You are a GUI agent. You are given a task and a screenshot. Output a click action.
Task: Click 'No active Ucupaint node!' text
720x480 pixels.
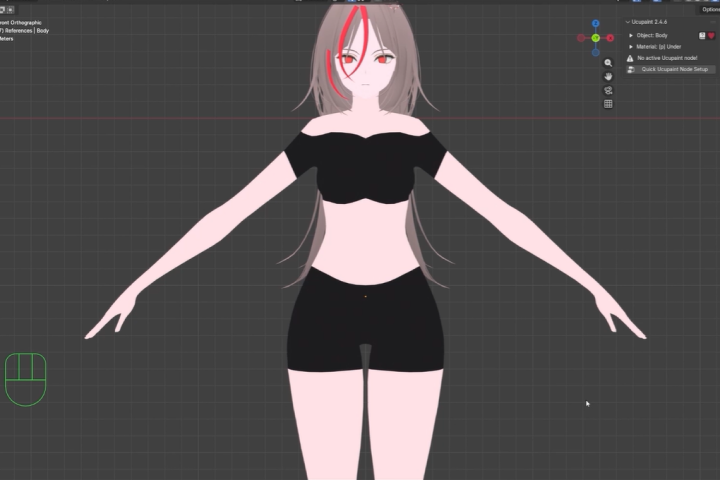(667, 58)
